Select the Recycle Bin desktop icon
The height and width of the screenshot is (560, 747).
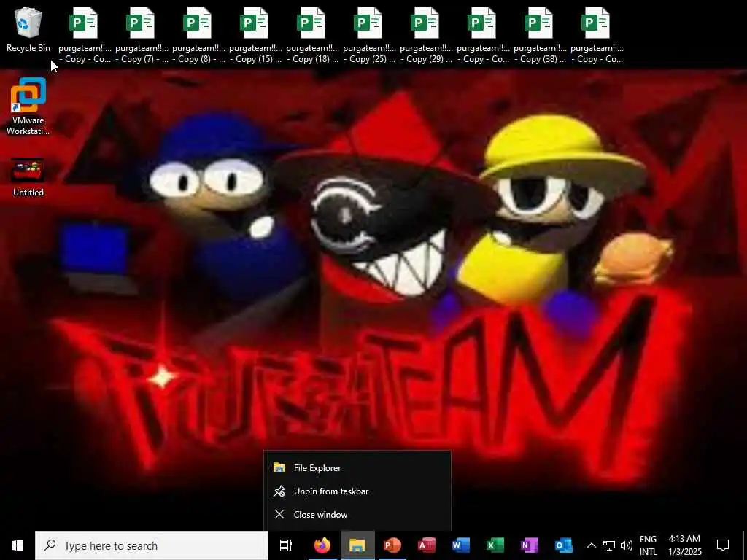click(28, 29)
